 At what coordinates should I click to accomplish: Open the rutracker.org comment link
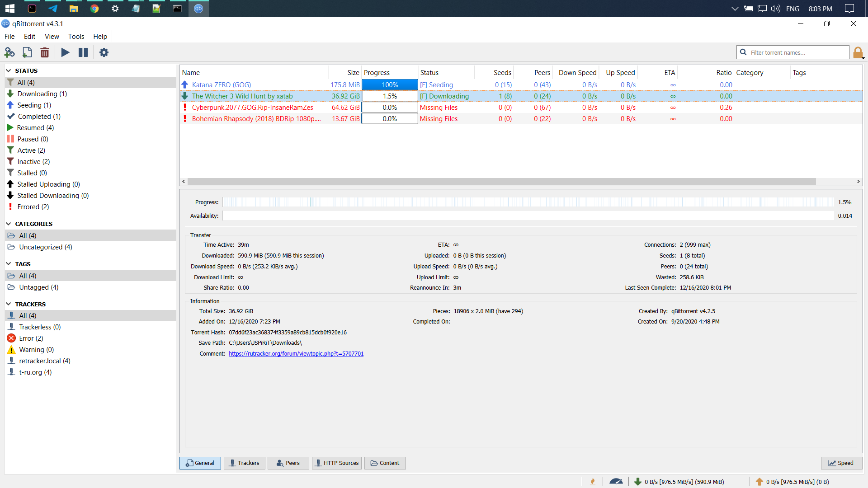click(296, 353)
